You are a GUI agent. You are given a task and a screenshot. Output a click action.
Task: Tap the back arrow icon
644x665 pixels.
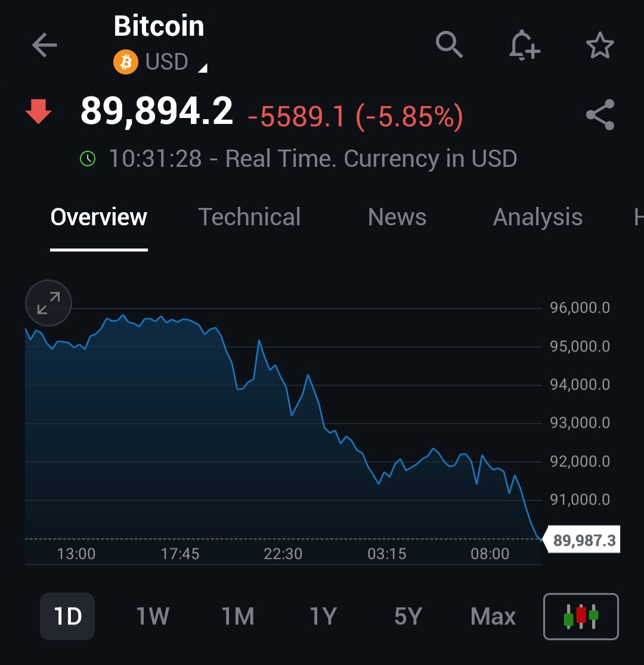point(45,45)
